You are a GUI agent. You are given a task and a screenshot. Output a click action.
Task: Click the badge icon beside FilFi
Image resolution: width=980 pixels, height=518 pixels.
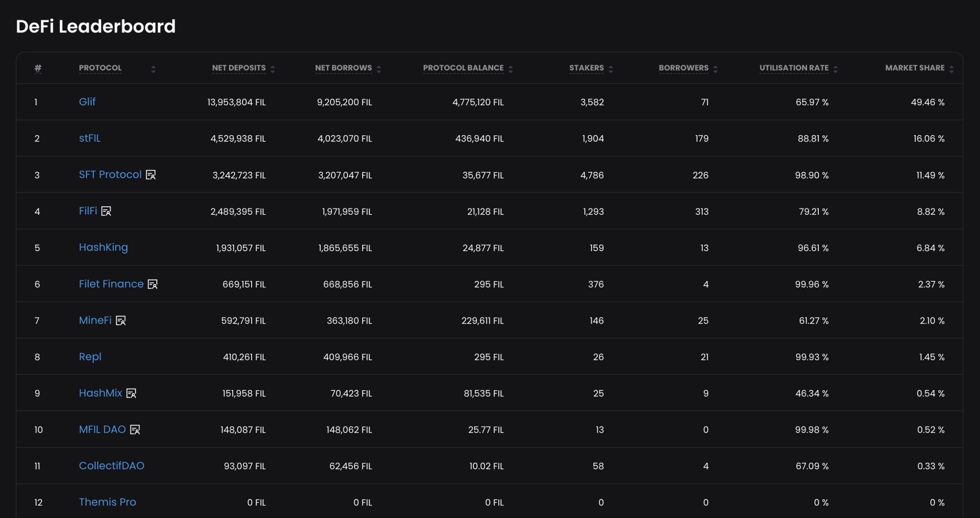coord(106,212)
